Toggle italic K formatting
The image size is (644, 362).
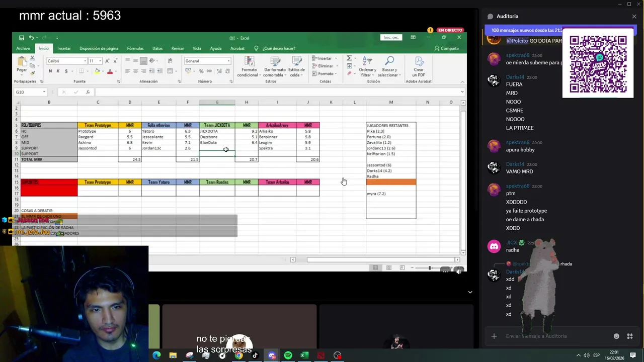[58, 71]
